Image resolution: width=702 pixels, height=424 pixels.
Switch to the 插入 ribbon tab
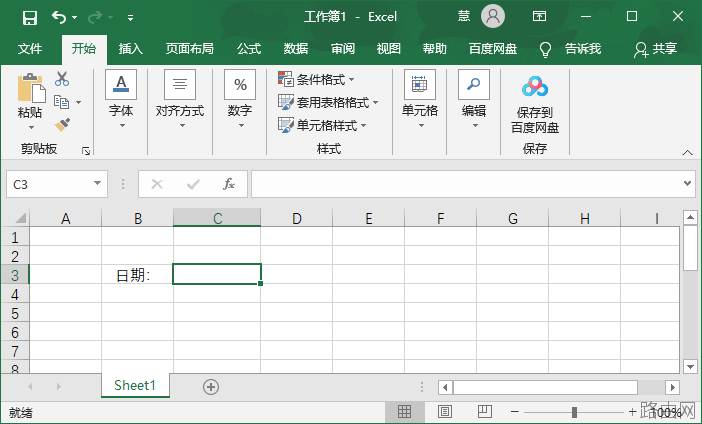131,48
